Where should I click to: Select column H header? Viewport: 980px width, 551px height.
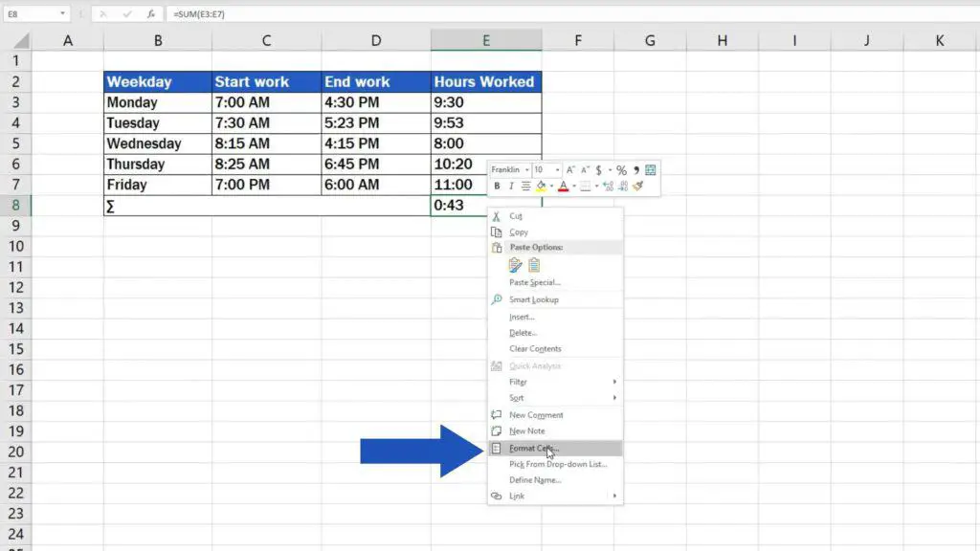pos(722,40)
